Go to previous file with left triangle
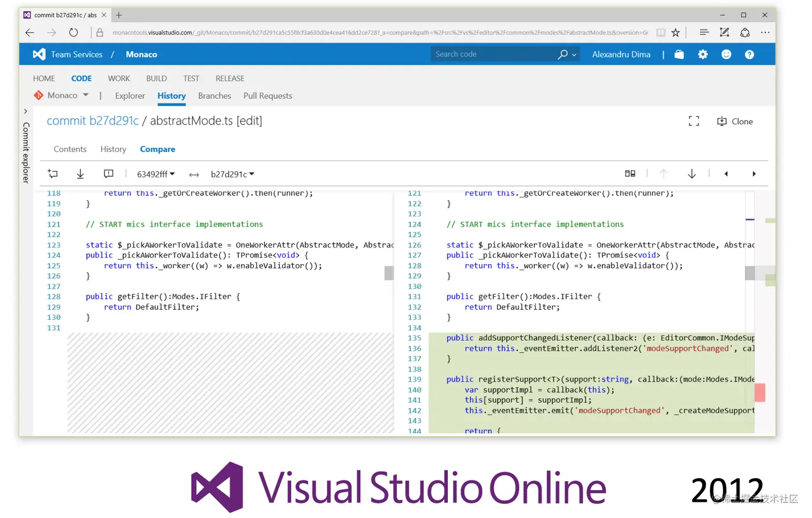Screen dimensions: 812x518 tap(726, 174)
